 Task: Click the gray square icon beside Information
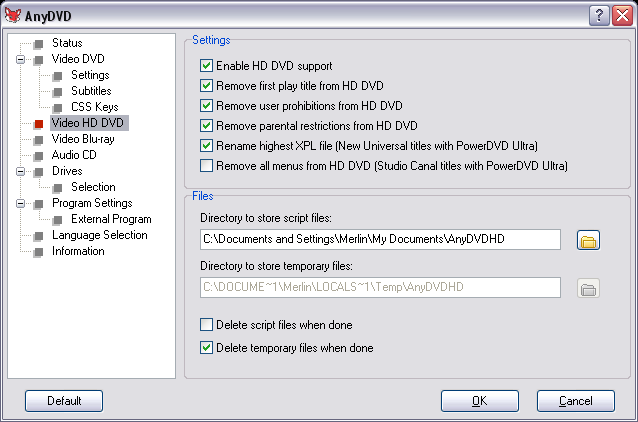click(39, 252)
